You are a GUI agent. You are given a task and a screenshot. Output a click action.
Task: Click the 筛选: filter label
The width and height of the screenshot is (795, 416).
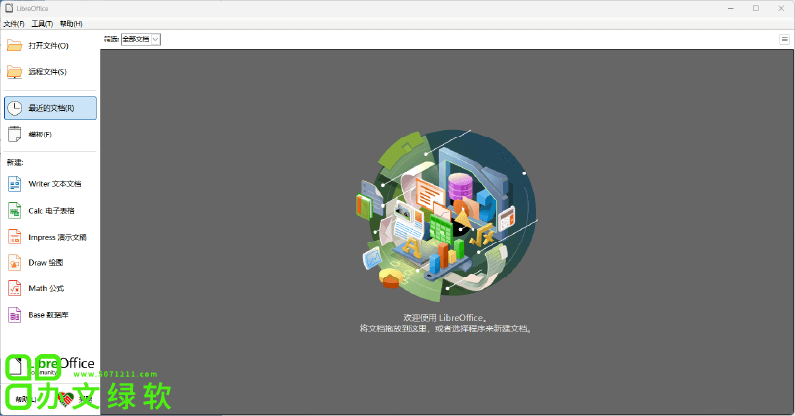click(111, 39)
